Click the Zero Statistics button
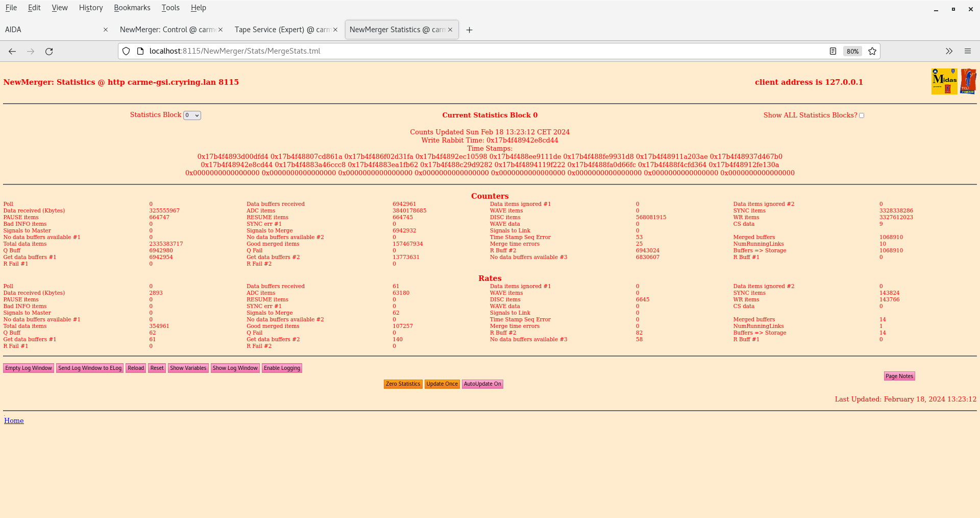Screen dimensions: 980x518 [x=403, y=384]
